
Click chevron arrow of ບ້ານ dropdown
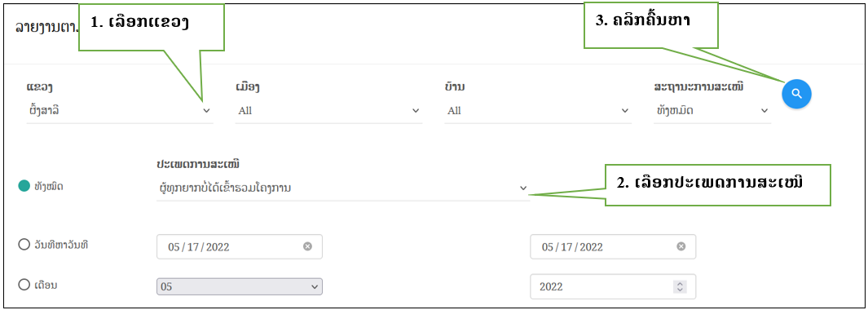(x=625, y=111)
